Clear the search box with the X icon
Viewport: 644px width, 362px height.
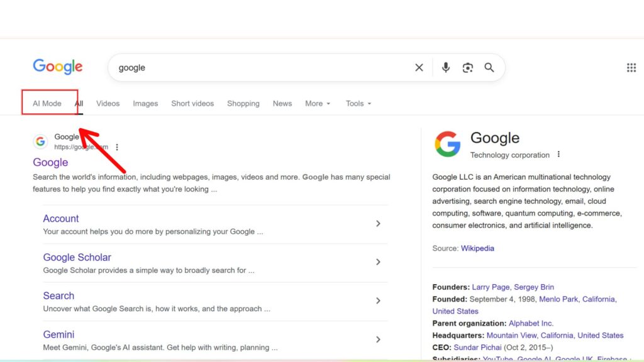pos(419,68)
